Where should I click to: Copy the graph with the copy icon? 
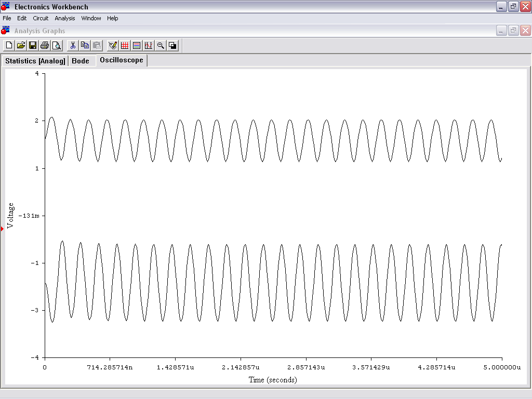coord(85,46)
